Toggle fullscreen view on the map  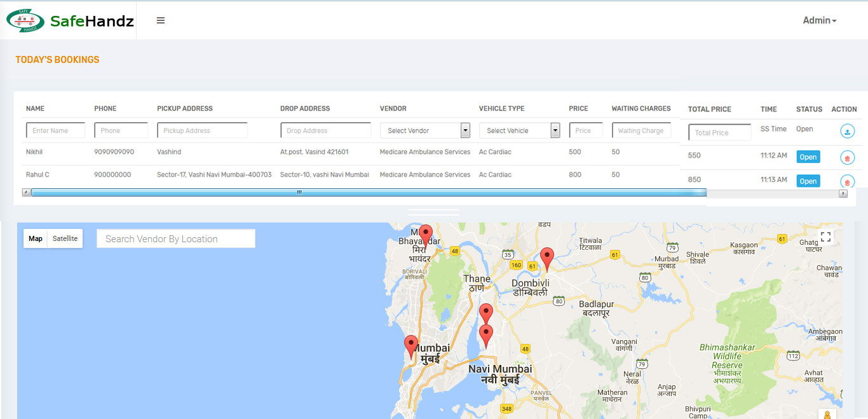(x=825, y=237)
